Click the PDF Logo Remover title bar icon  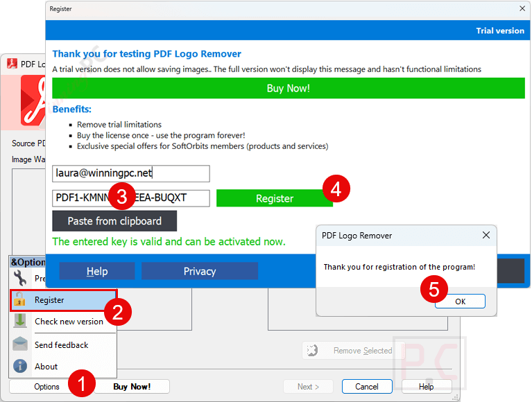point(12,63)
